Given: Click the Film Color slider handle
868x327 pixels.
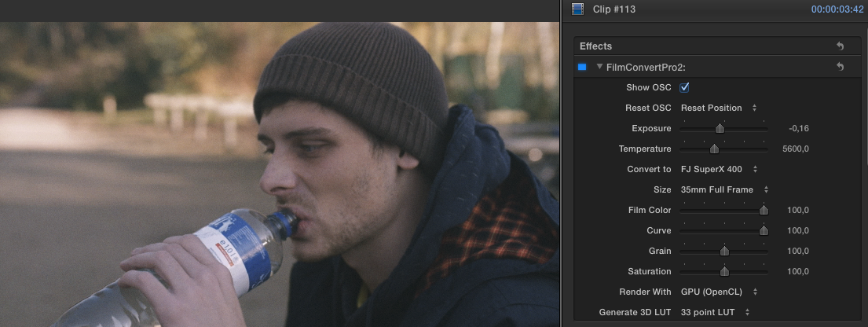Looking at the screenshot, I should [764, 210].
